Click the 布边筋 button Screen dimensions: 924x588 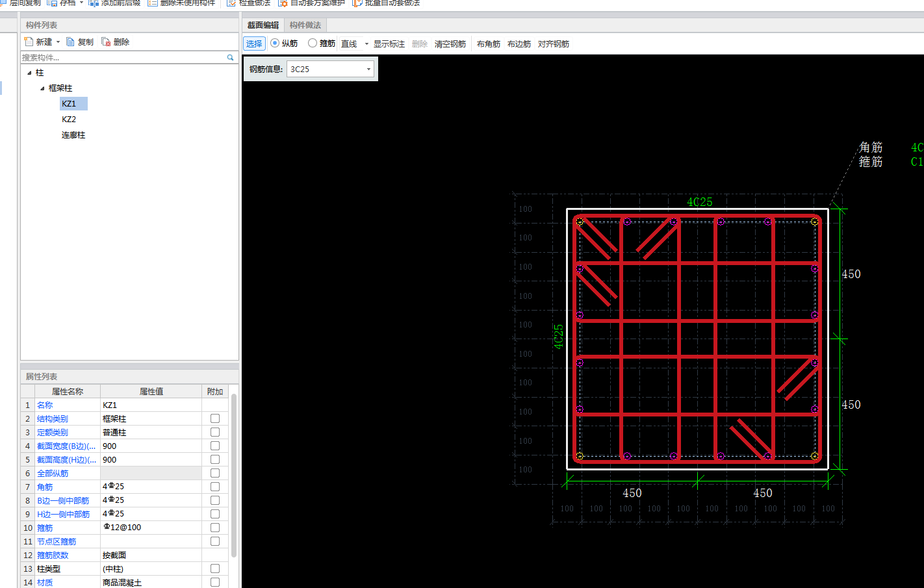519,44
